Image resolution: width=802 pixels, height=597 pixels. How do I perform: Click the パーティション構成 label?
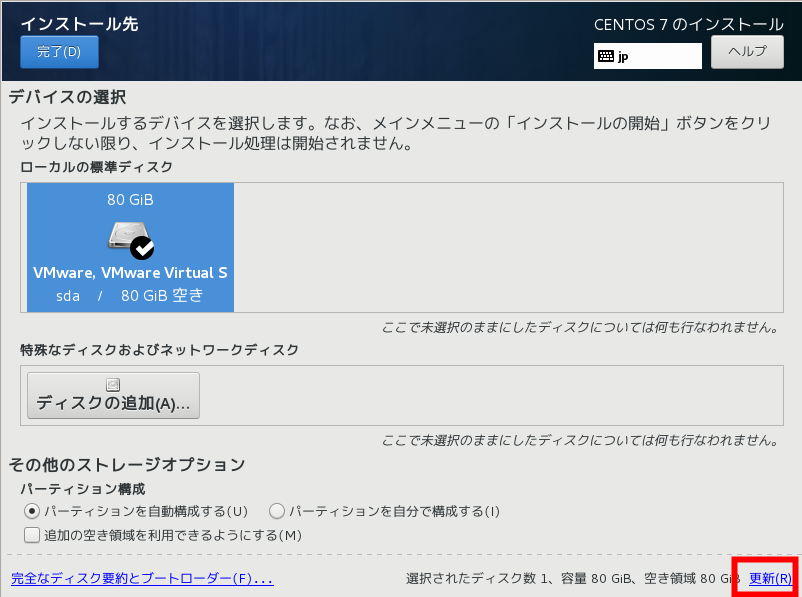click(83, 489)
